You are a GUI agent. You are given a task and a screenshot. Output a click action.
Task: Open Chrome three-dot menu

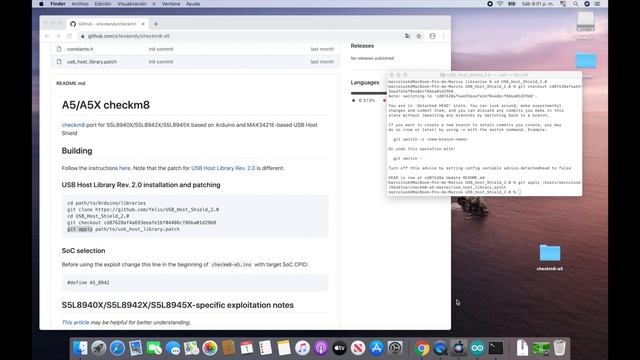tap(444, 36)
